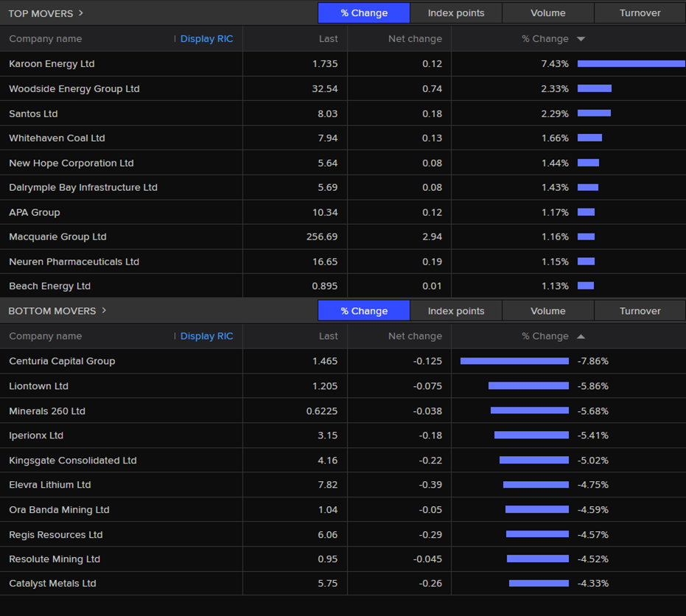Click Liontown Ltd percent change bar
686x616 pixels.
click(x=528, y=386)
